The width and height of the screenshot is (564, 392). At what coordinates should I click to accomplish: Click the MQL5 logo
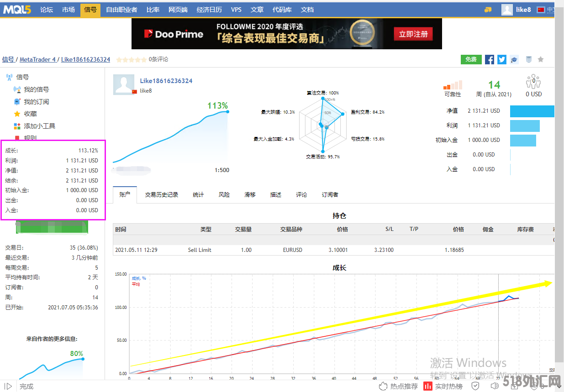coord(17,10)
